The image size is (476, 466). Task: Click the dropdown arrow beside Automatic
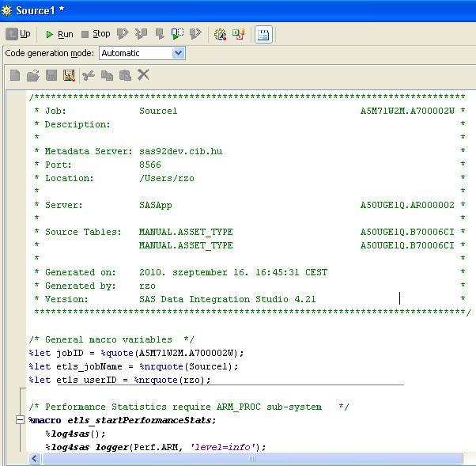click(178, 53)
